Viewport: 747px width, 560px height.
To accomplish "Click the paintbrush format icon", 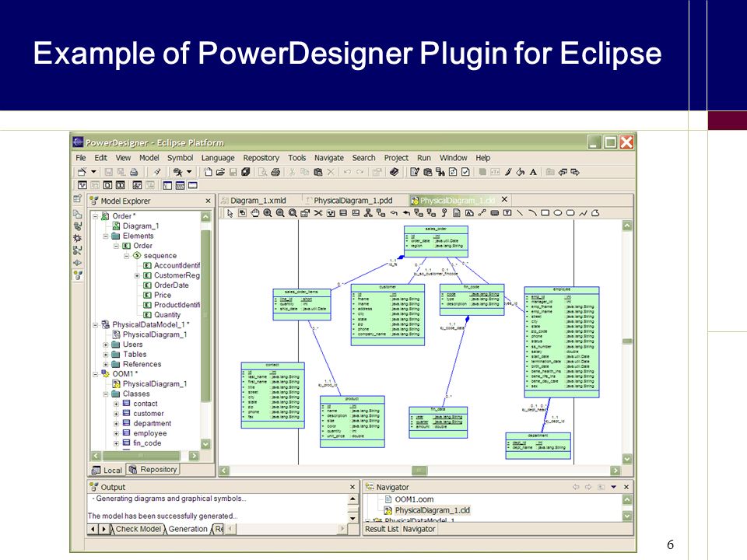I will (x=508, y=172).
